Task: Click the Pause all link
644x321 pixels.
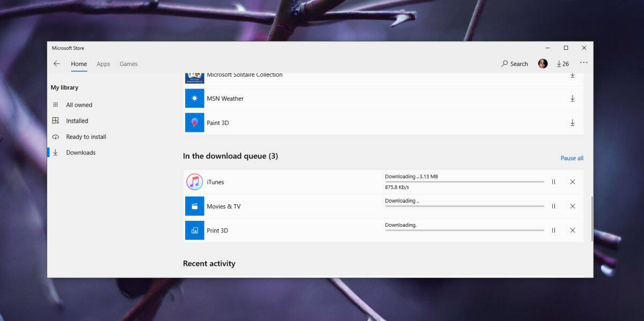Action: pos(572,158)
